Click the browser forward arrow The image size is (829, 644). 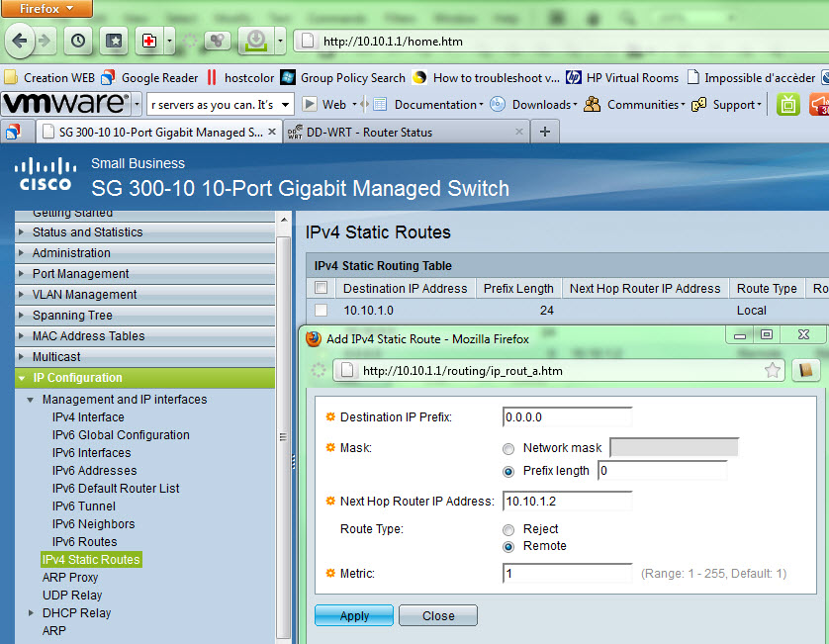(x=46, y=41)
